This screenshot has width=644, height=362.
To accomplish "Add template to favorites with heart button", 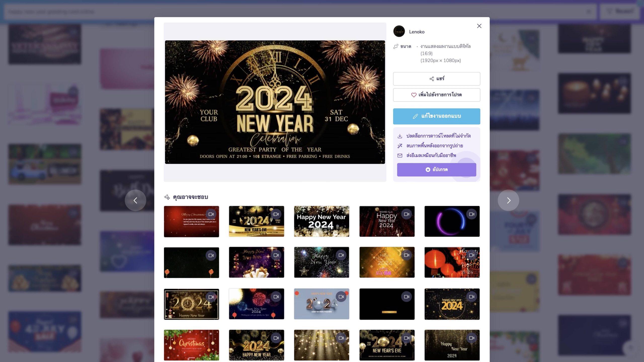I will click(436, 95).
